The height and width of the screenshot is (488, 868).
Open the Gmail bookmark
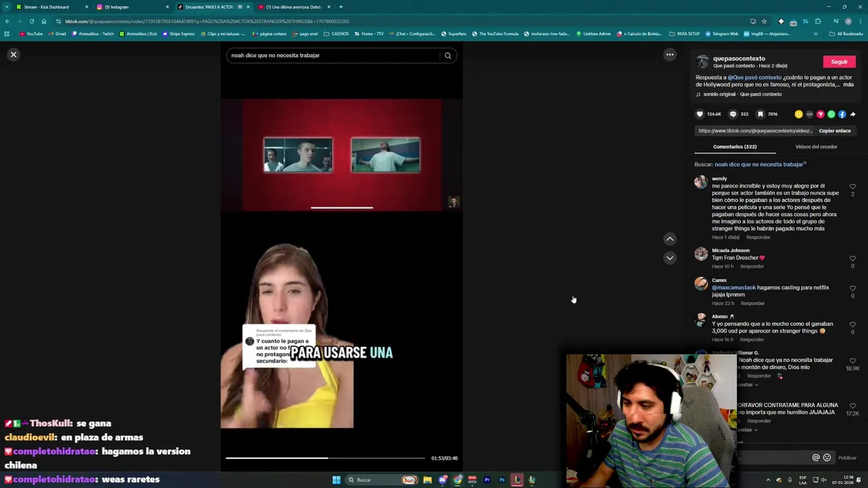(x=57, y=33)
